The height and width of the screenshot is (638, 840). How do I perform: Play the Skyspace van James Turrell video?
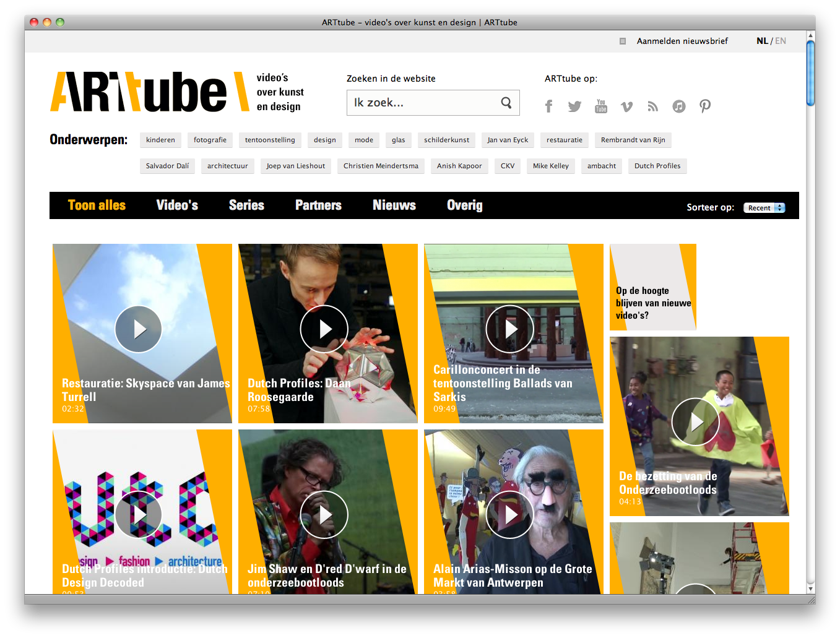point(139,329)
